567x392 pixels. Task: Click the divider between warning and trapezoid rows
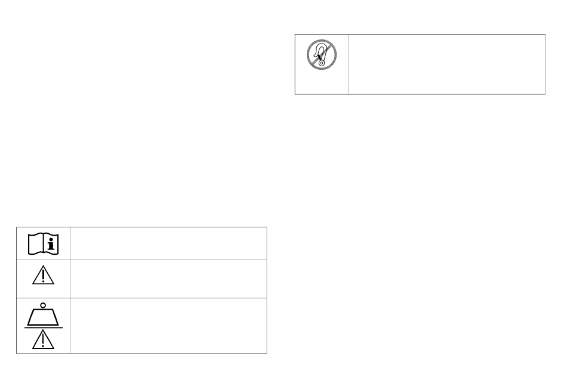141,298
